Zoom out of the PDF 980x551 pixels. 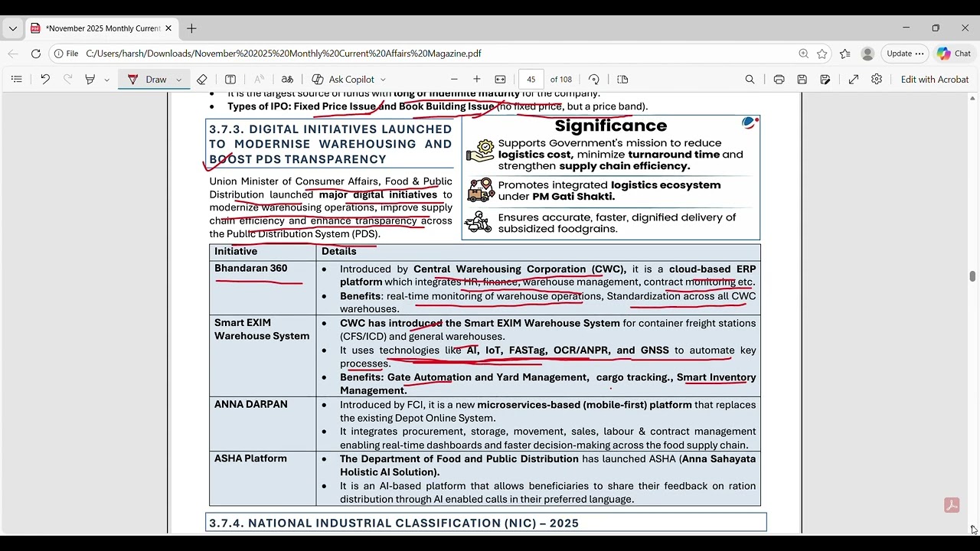(454, 80)
